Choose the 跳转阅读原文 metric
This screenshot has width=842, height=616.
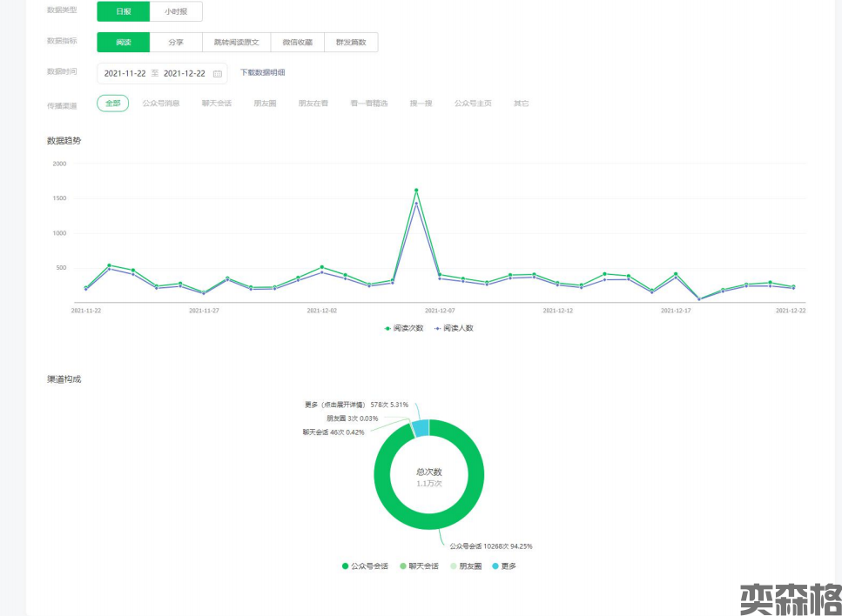(236, 43)
